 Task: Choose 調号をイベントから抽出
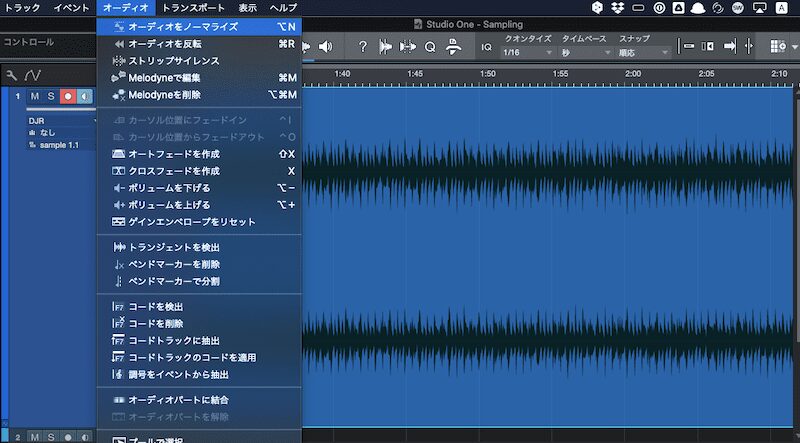coord(199,375)
